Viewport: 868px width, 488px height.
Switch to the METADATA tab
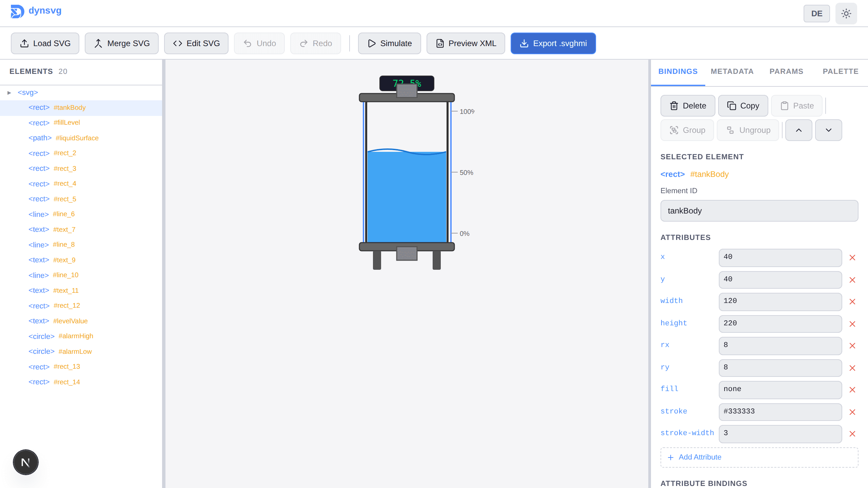click(x=732, y=71)
